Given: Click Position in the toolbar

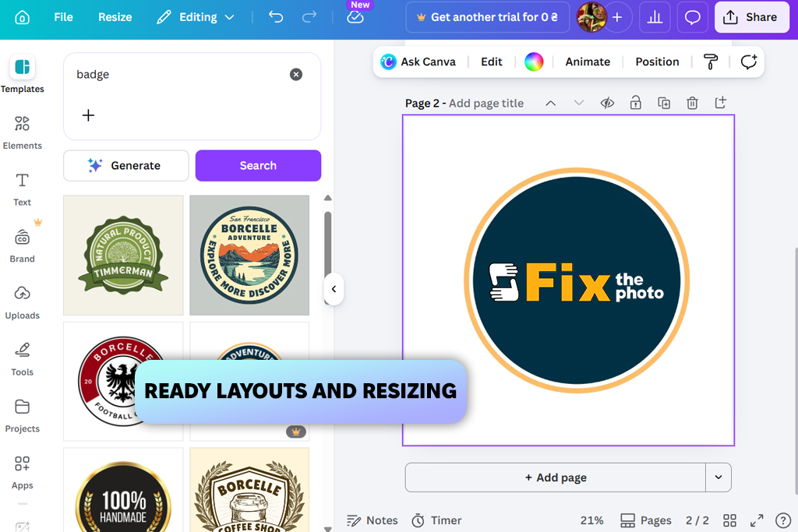Looking at the screenshot, I should [x=657, y=62].
